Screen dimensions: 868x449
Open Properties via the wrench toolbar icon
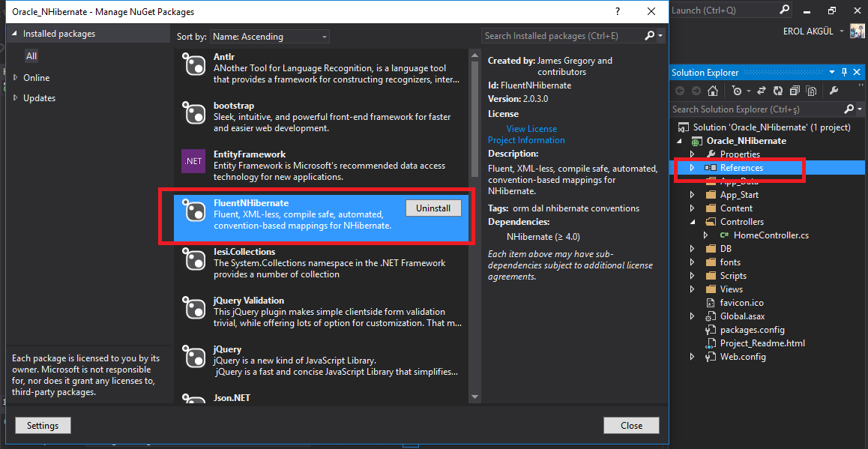coord(834,91)
